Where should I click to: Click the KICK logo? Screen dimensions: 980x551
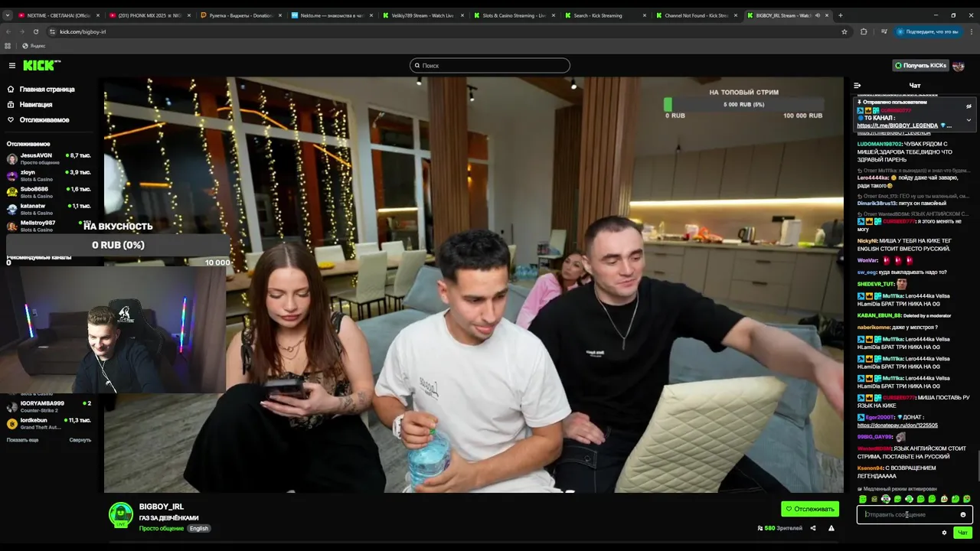[41, 65]
